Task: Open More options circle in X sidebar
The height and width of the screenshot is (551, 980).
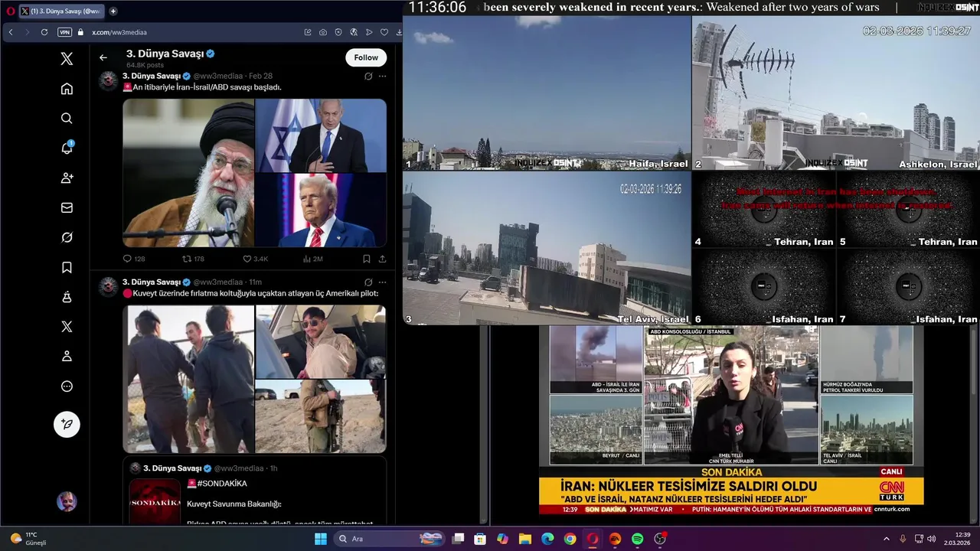Action: (67, 386)
